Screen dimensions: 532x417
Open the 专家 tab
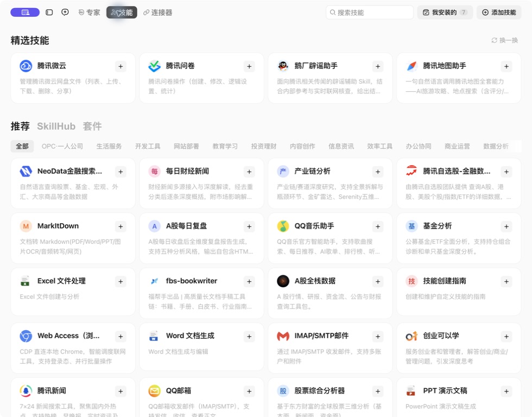89,12
